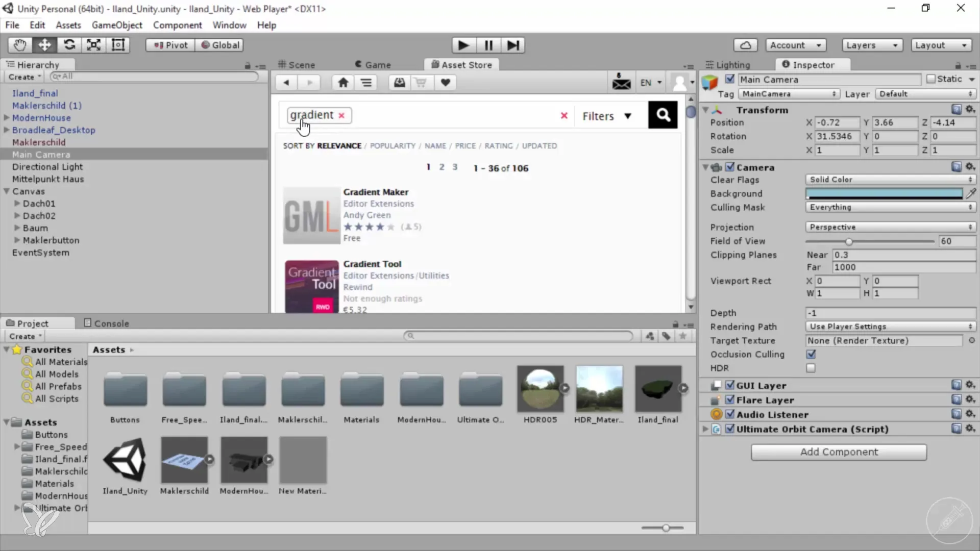This screenshot has width=980, height=551.
Task: Go to results page 2
Action: click(442, 167)
